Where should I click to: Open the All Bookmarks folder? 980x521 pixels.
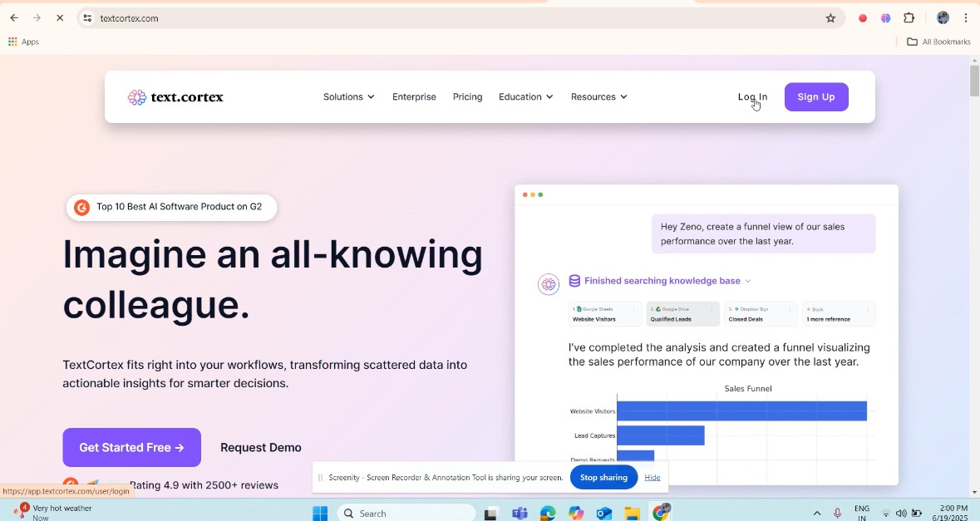click(938, 42)
